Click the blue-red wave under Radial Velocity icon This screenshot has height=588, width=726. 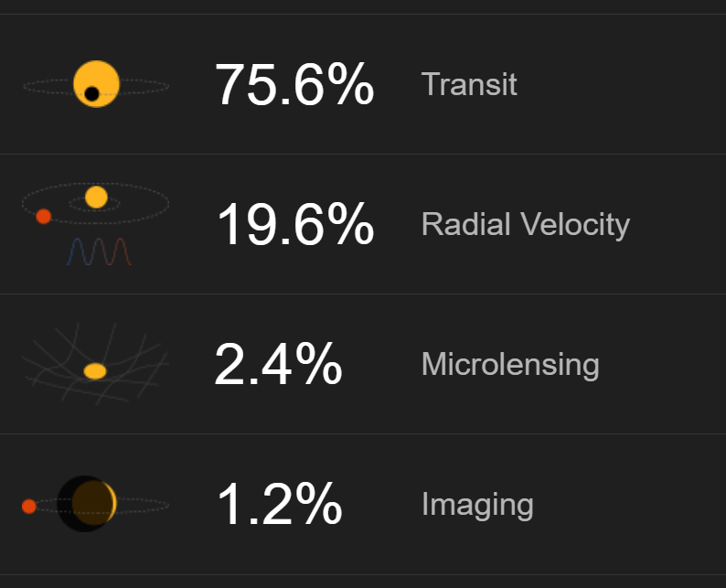tap(99, 251)
